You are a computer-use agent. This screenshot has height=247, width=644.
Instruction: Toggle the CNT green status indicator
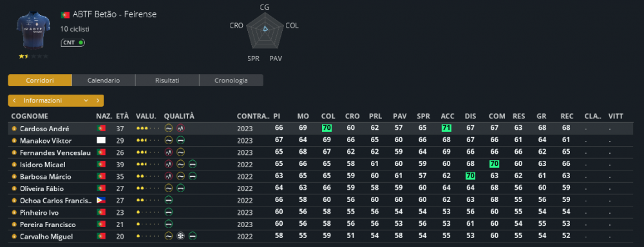(81, 42)
